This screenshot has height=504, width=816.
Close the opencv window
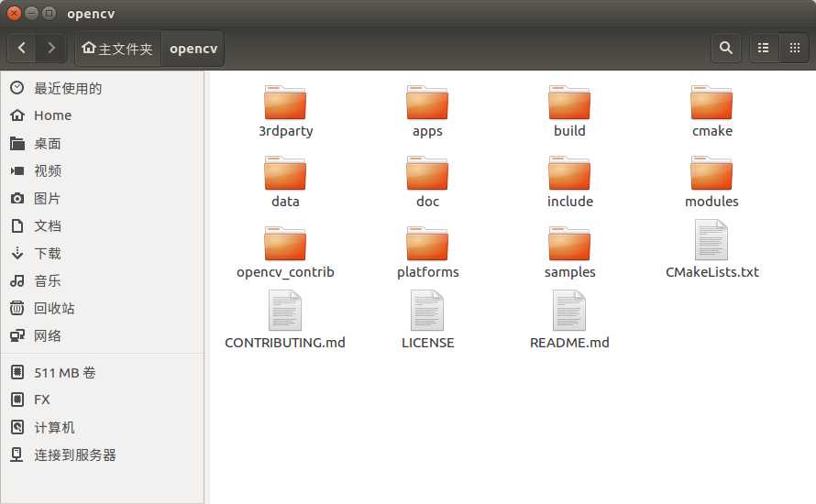point(14,13)
